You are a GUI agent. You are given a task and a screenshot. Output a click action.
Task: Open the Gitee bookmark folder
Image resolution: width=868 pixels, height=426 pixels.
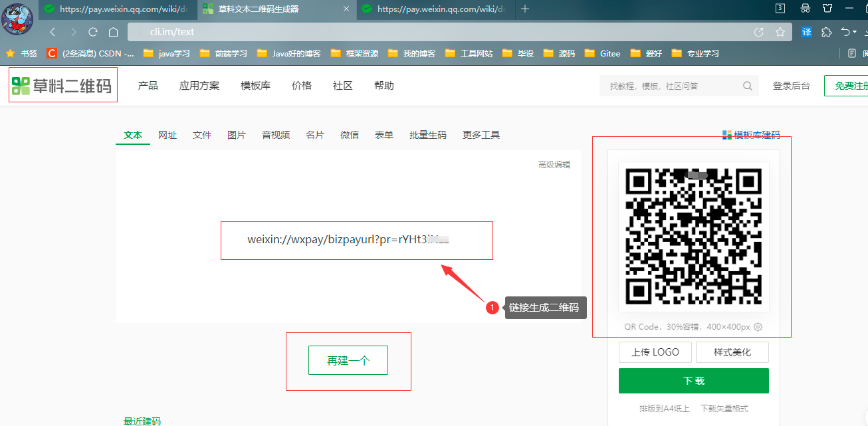tap(603, 53)
